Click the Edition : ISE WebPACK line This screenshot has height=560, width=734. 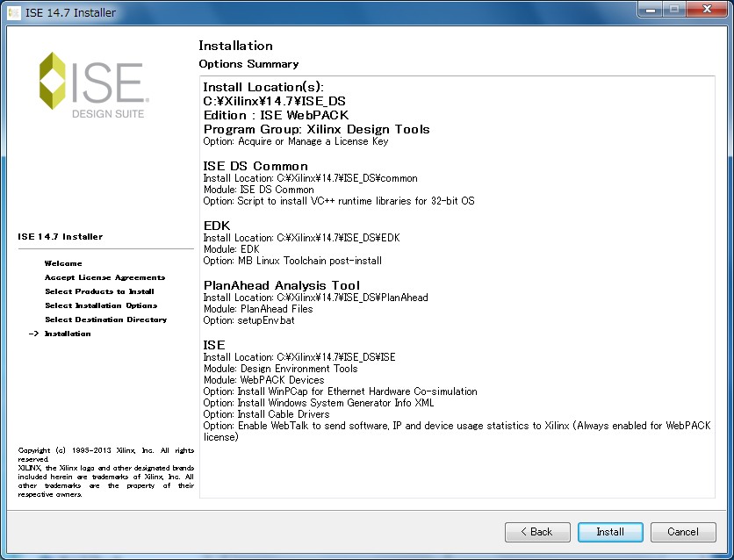coord(277,115)
